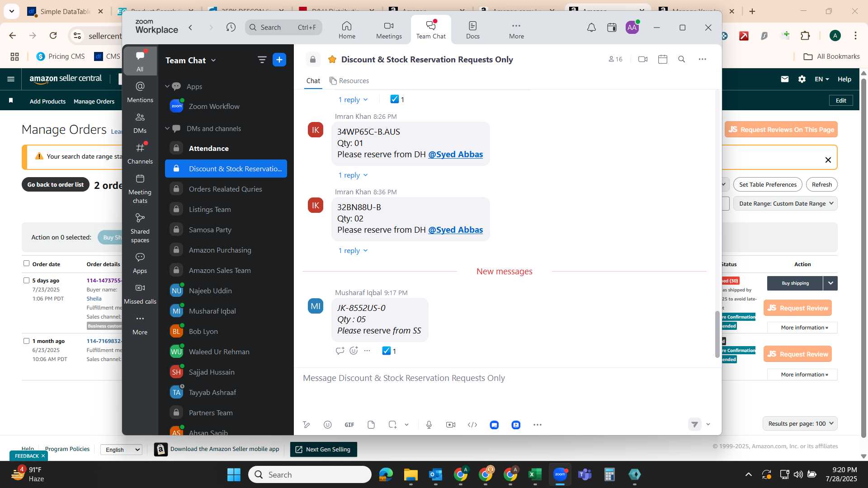
Task: Switch to Zoom Home tab
Action: pos(347,30)
